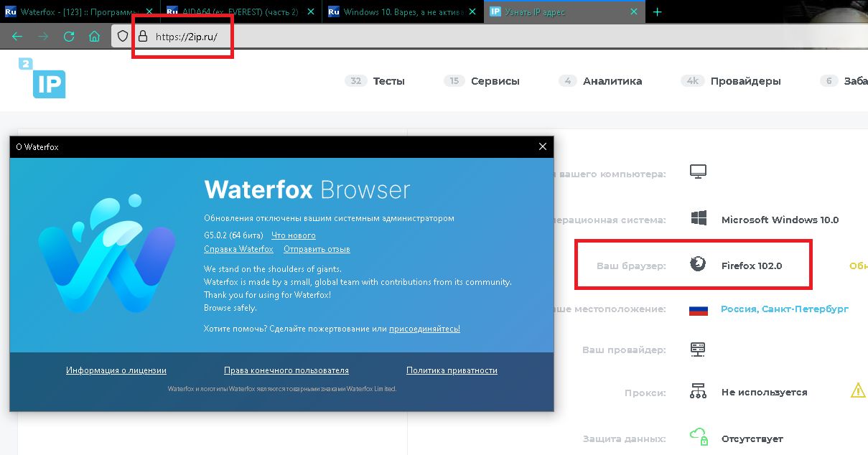Open the Справка Waterfox link
868x455 pixels.
tap(238, 249)
